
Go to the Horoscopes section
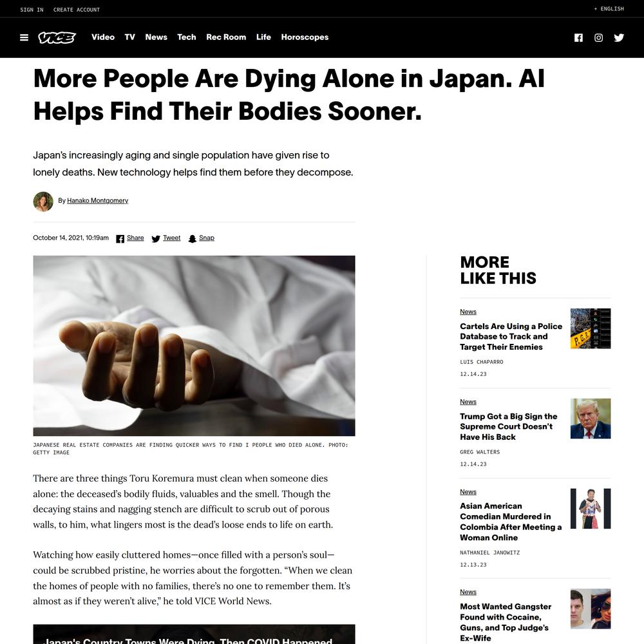tap(305, 37)
